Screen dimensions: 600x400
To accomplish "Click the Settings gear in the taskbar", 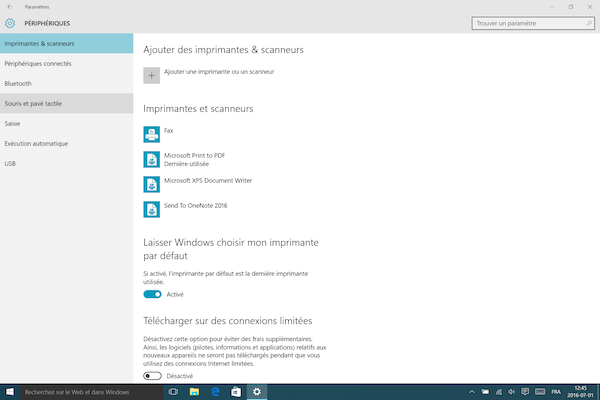I will click(x=257, y=392).
